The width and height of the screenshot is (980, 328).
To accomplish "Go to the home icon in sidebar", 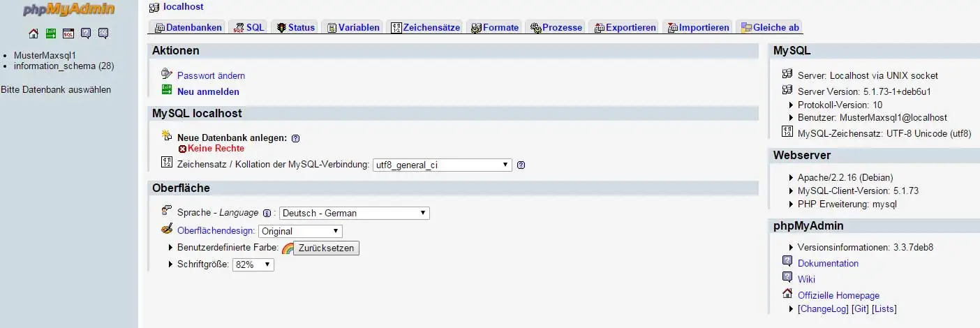I will pyautogui.click(x=34, y=33).
